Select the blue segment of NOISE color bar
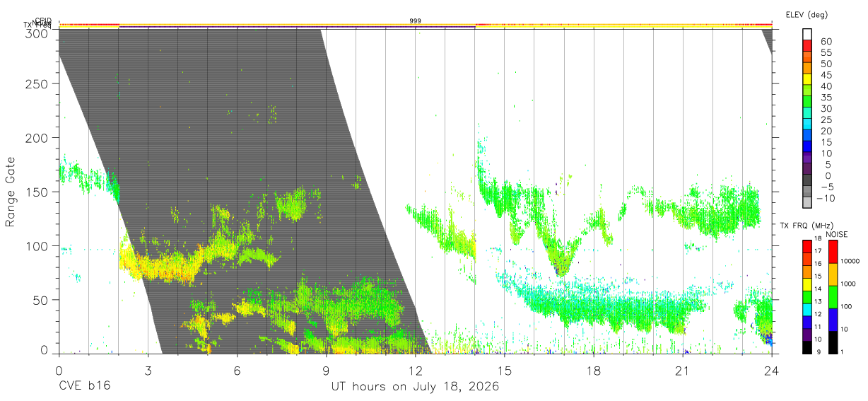868x401 pixels. (832, 319)
